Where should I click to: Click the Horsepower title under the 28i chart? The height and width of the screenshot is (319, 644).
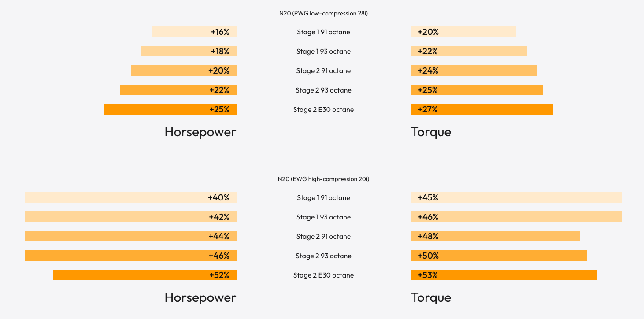click(x=200, y=132)
